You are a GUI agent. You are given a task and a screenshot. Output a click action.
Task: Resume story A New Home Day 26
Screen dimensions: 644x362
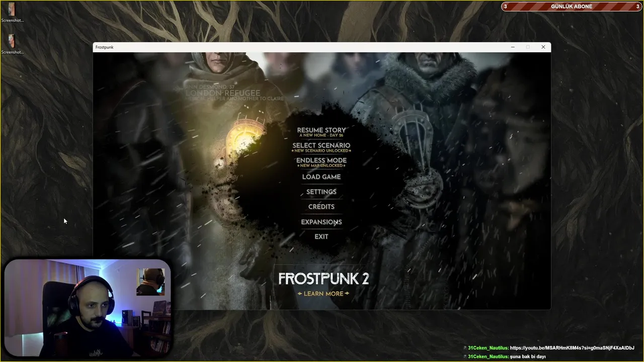(321, 132)
